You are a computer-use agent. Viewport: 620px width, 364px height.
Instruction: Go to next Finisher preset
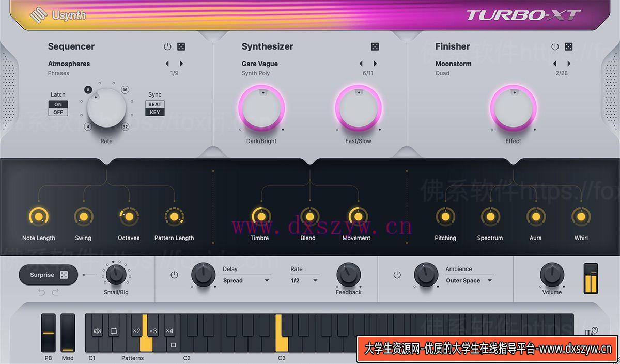(x=569, y=64)
